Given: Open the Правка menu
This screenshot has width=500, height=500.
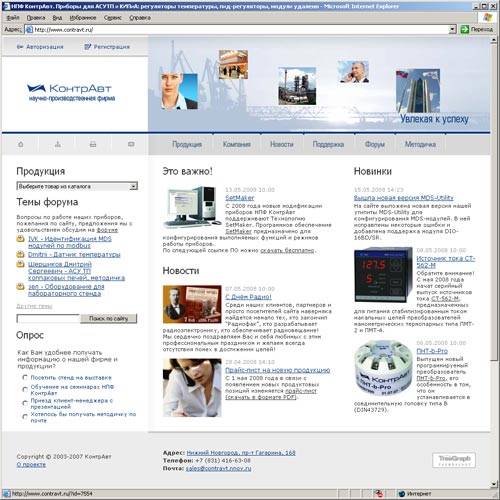Looking at the screenshot, I should 36,18.
